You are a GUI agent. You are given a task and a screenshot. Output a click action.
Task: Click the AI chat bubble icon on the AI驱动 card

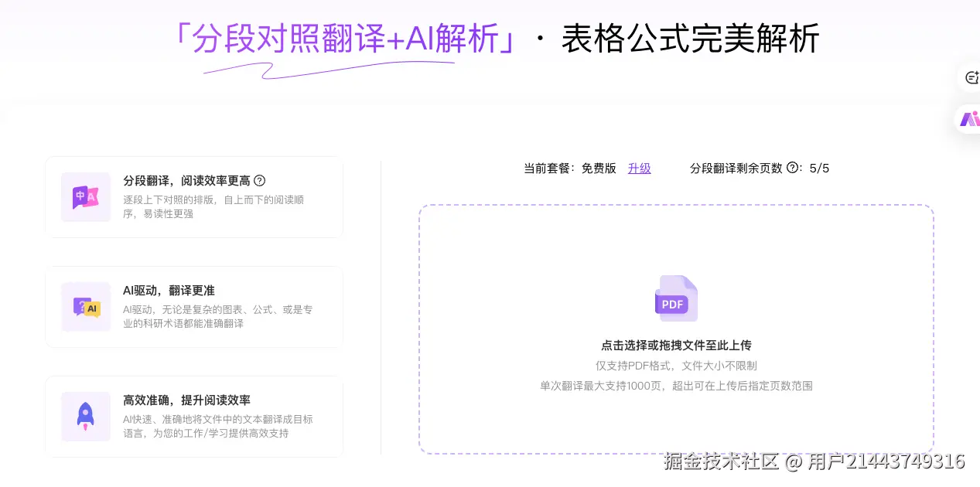tap(85, 307)
